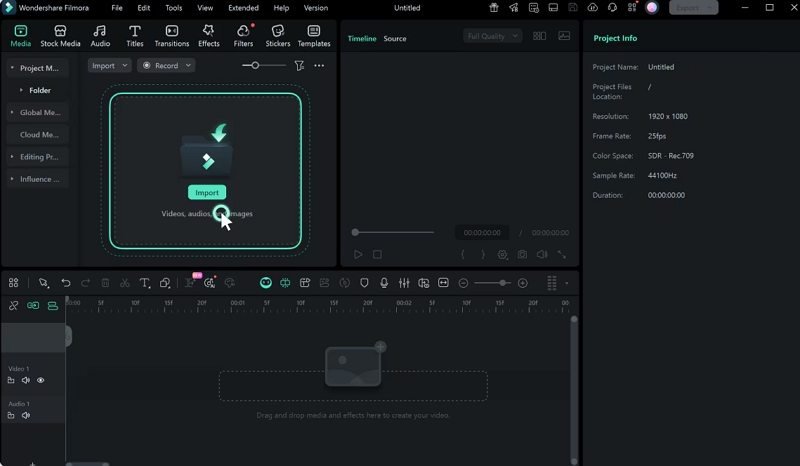Click the scissors split tool

click(x=124, y=283)
